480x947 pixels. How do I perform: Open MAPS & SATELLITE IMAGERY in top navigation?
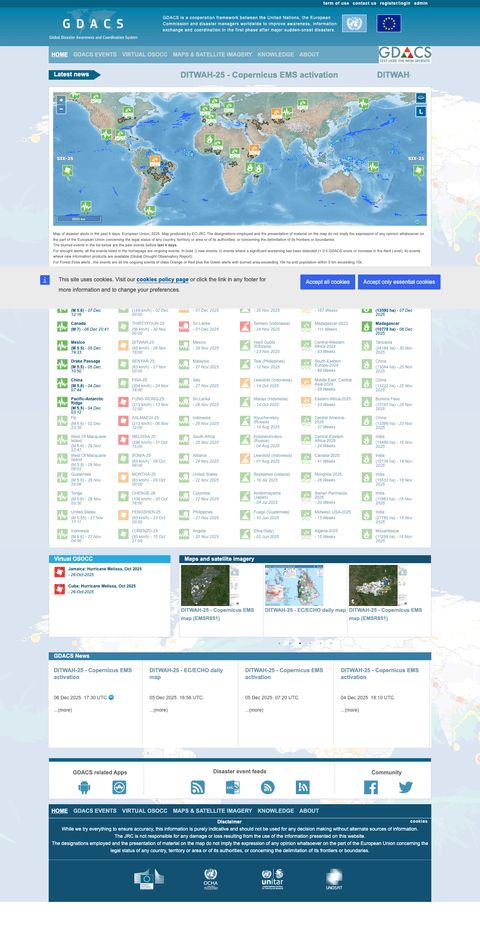pos(213,54)
